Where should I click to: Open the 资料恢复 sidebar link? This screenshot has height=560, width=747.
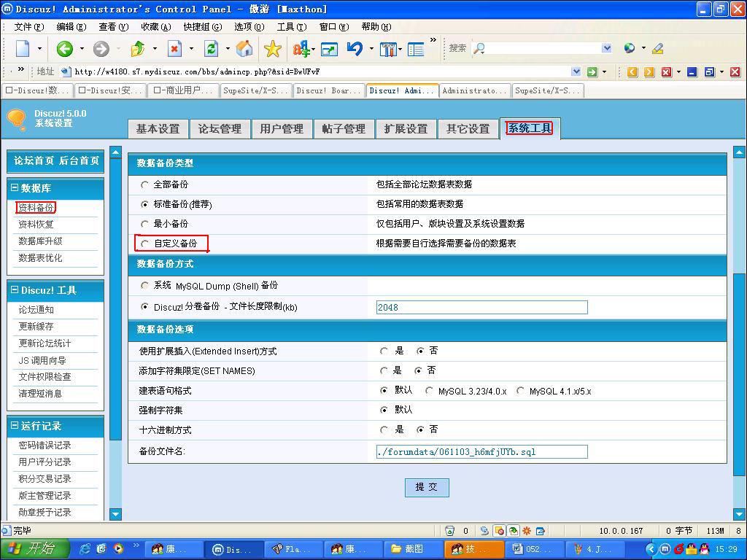(36, 225)
